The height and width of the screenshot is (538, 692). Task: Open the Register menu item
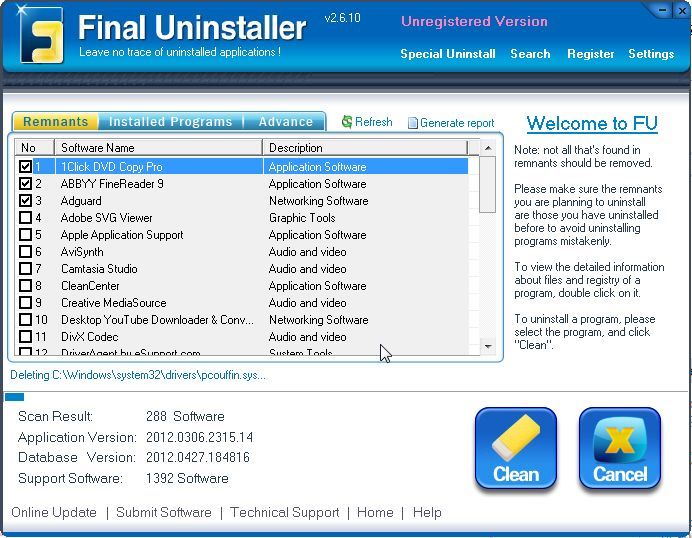click(590, 54)
